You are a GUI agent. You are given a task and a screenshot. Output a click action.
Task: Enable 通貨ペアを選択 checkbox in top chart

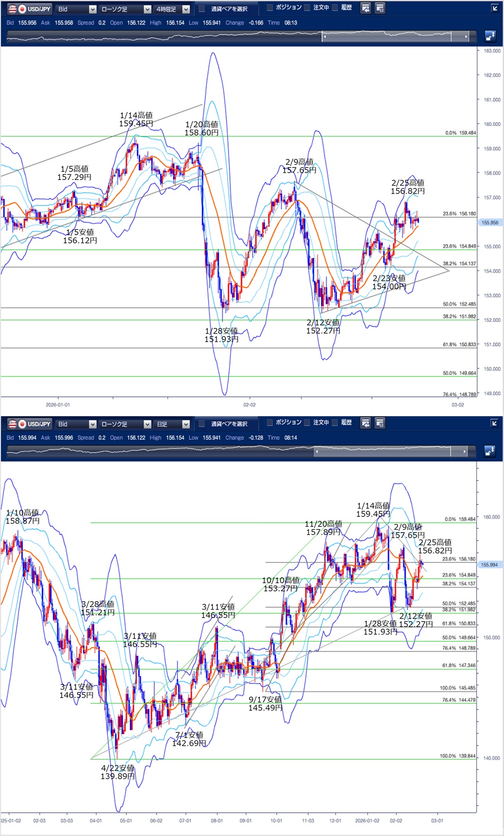pos(202,9)
